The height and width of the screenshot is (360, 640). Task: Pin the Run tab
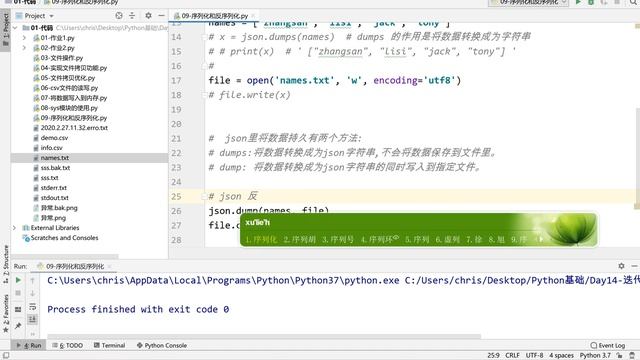[x=18, y=325]
